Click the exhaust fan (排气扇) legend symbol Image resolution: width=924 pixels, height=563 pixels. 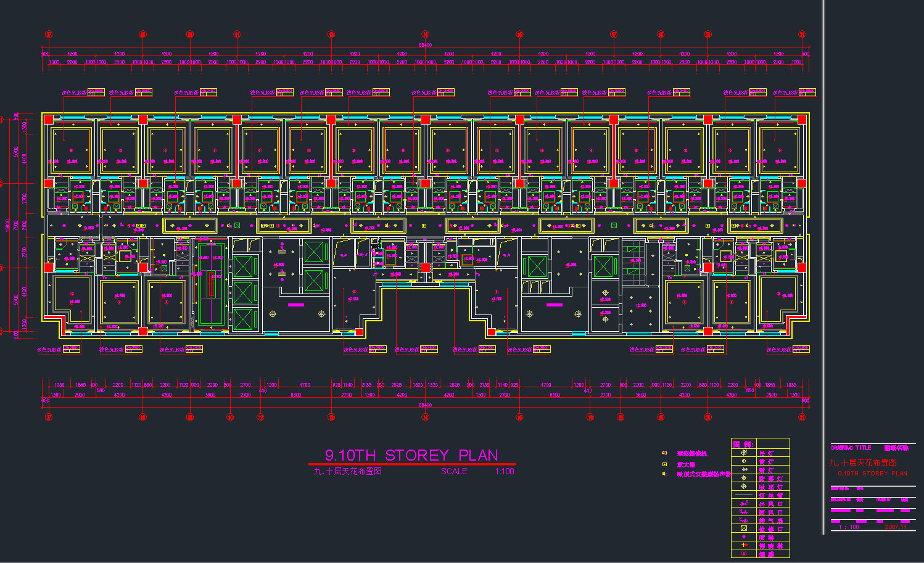tap(743, 520)
